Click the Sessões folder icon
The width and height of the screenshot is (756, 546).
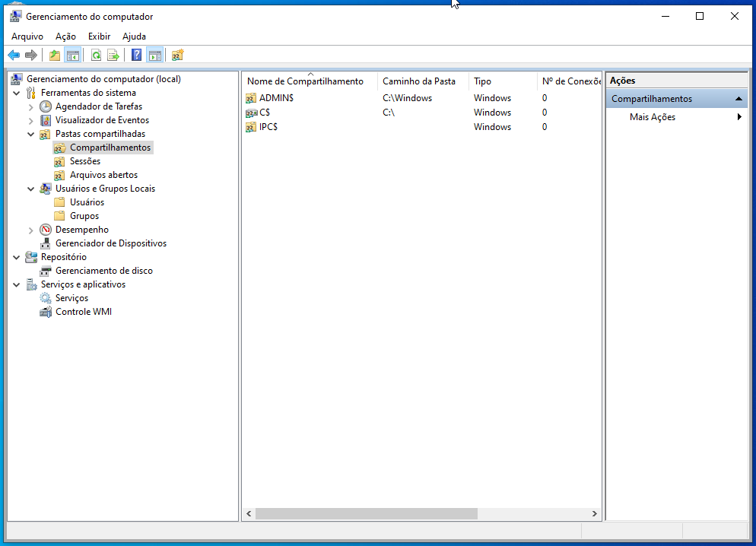(60, 161)
